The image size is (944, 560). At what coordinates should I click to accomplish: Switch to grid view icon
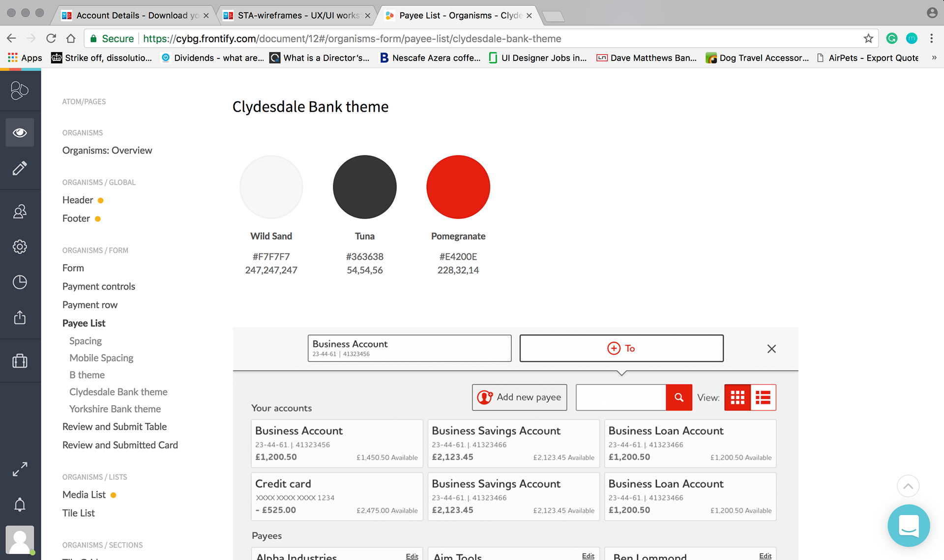737,397
